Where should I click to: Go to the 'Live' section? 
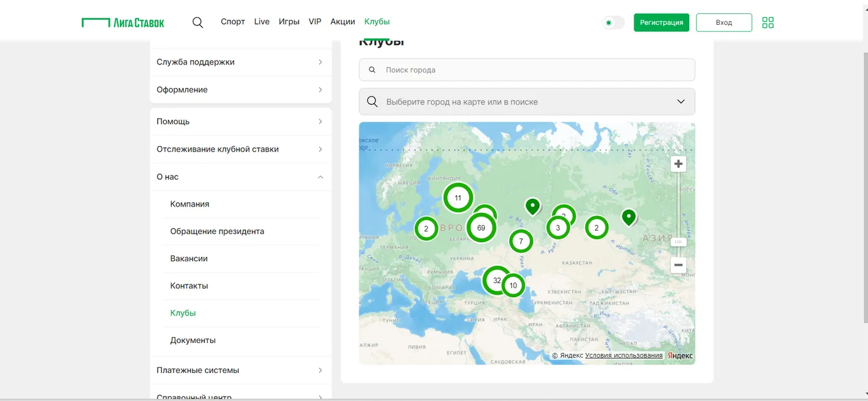coord(262,22)
